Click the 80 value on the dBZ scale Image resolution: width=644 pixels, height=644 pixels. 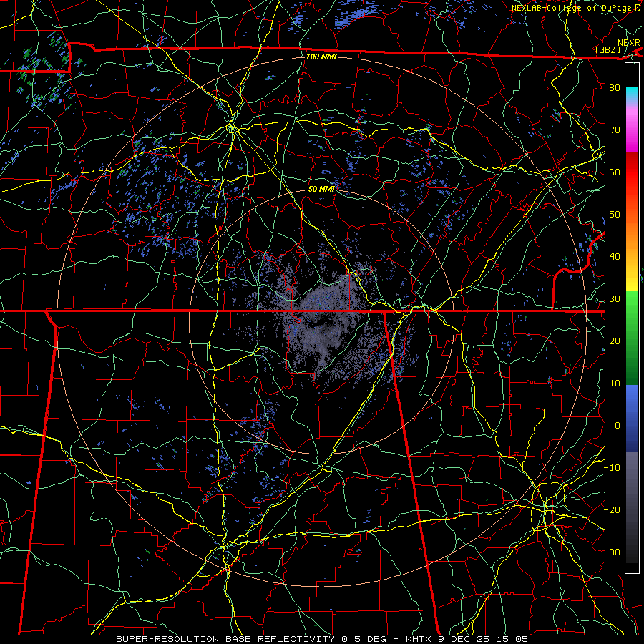pos(615,87)
